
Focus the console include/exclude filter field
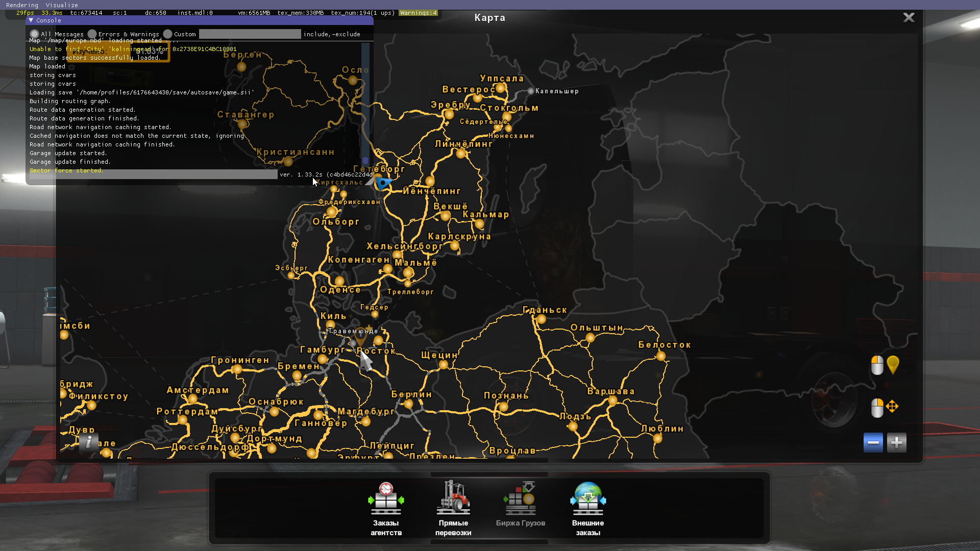(250, 34)
